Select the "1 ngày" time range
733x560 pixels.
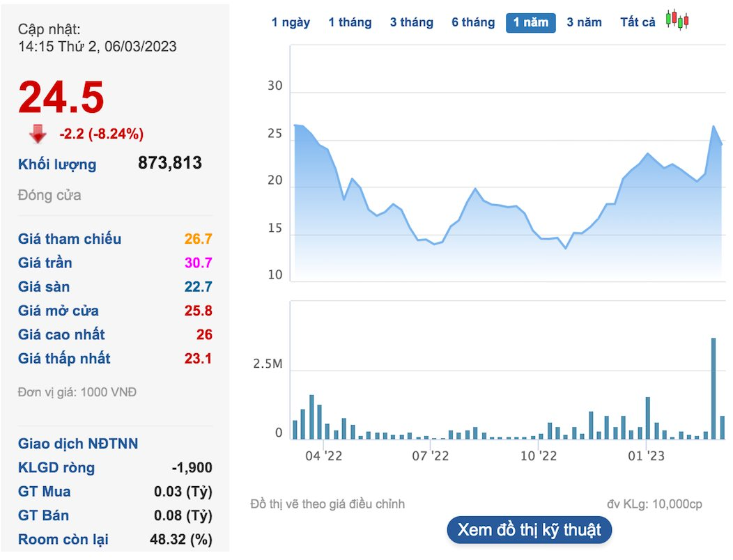pyautogui.click(x=291, y=22)
